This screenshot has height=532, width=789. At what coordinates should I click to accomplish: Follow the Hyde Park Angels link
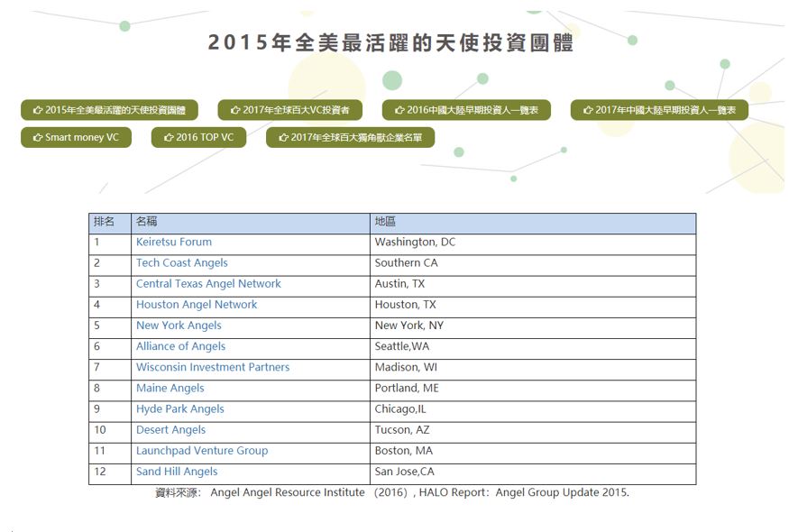pyautogui.click(x=180, y=409)
